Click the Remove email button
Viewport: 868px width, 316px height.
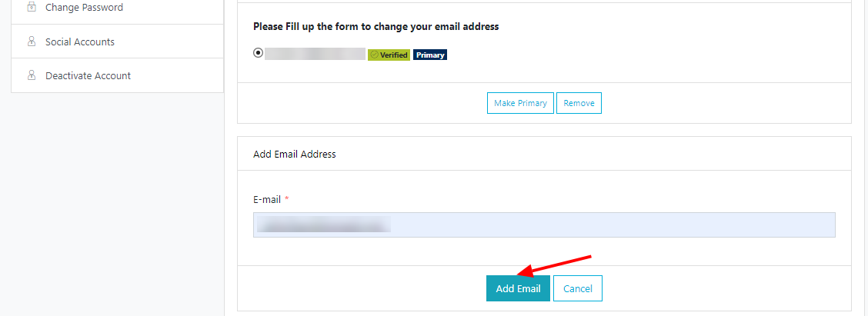tap(579, 103)
